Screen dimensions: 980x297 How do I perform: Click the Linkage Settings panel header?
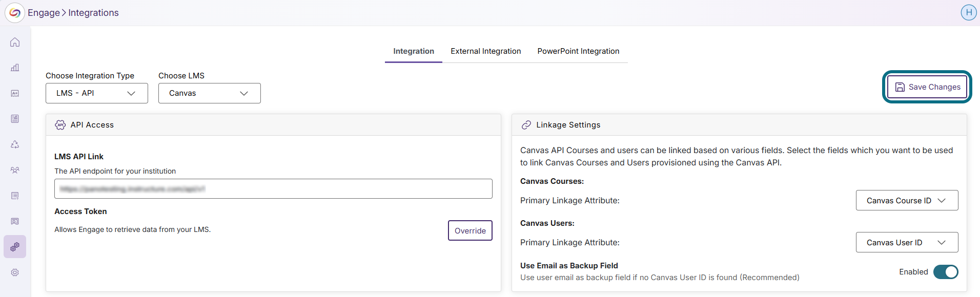pyautogui.click(x=739, y=125)
